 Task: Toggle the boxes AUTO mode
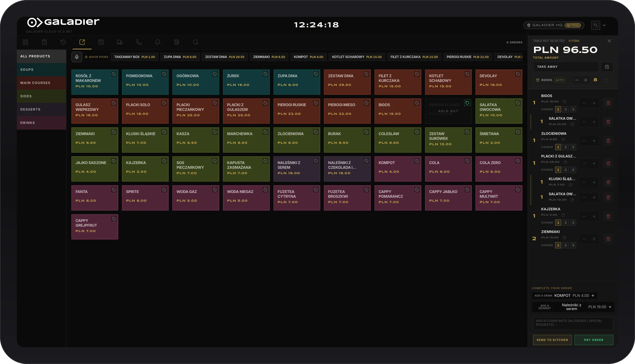[x=560, y=80]
